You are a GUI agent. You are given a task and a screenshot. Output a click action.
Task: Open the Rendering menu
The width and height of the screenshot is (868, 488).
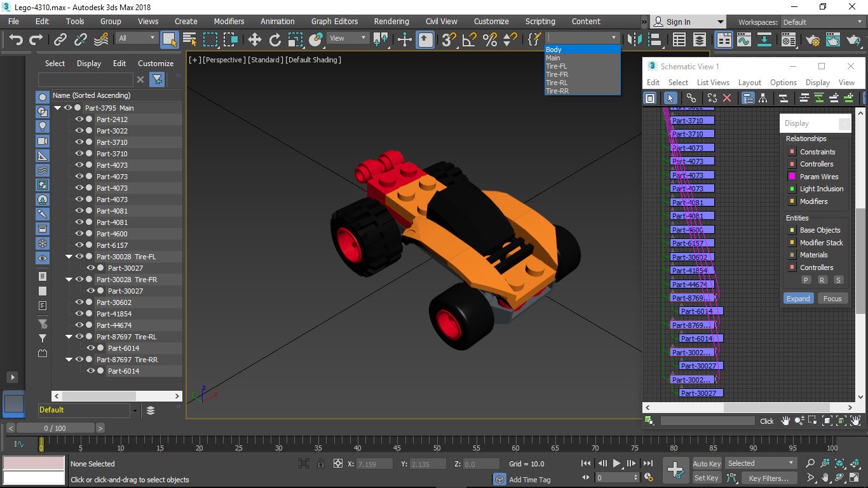click(x=391, y=21)
